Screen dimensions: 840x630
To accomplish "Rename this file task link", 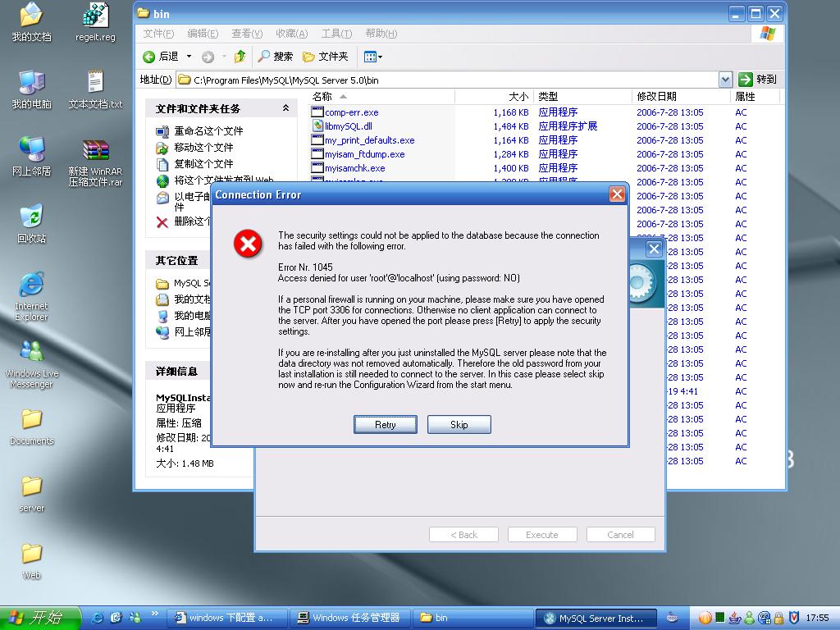I will (x=208, y=130).
